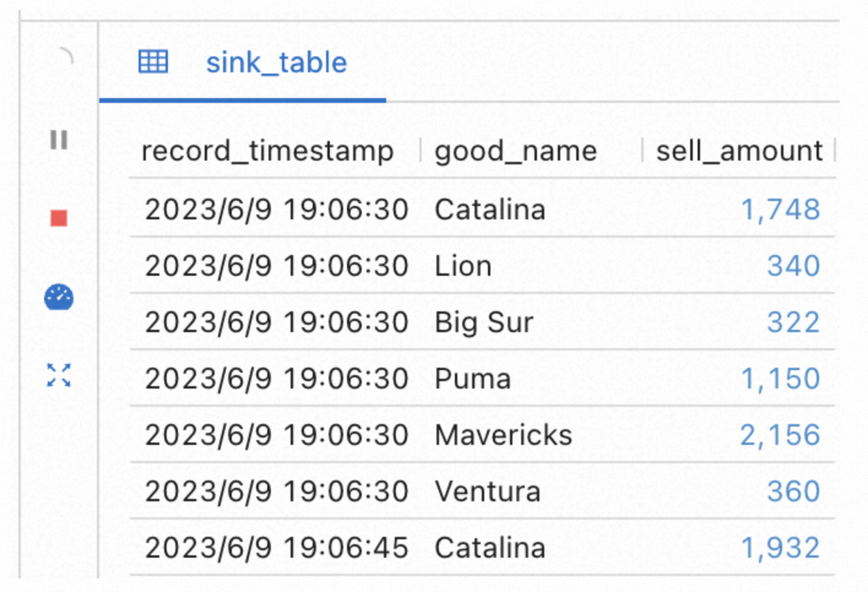Open the 1,748 sell amount value
This screenshot has height=592, width=868.
pos(780,210)
